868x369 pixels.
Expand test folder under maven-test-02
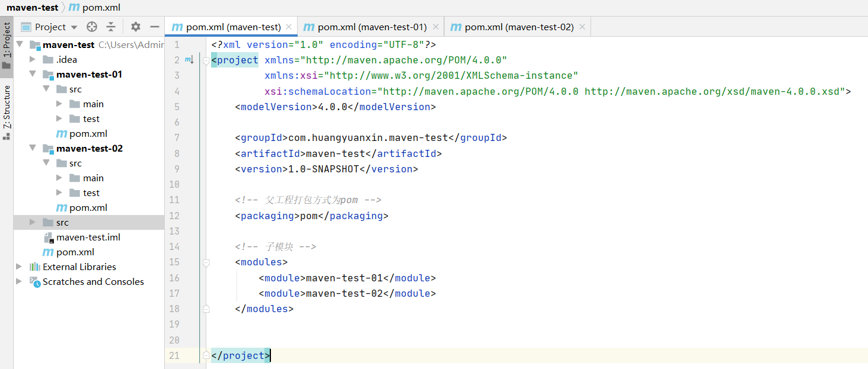(59, 192)
